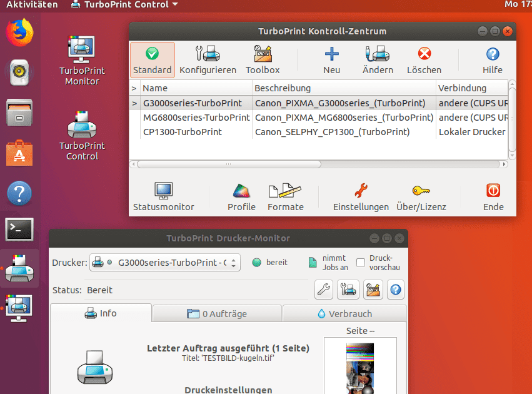The image size is (532, 394).
Task: Click printer configure button in Drucker-Monitor
Action: point(348,290)
